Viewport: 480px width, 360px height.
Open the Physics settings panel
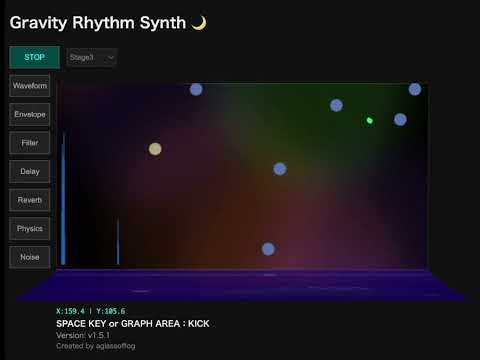tap(30, 229)
